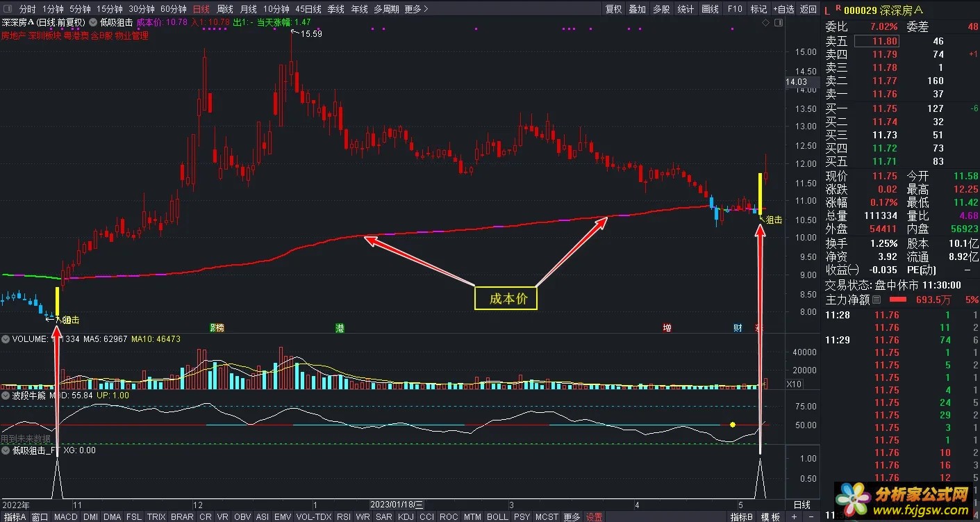Open the 物业管理 sector link
This screenshot has height=522, width=980.
(132, 35)
